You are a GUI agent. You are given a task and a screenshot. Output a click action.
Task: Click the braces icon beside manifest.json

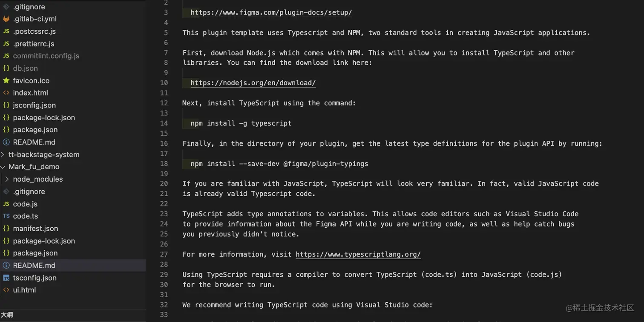pyautogui.click(x=6, y=229)
